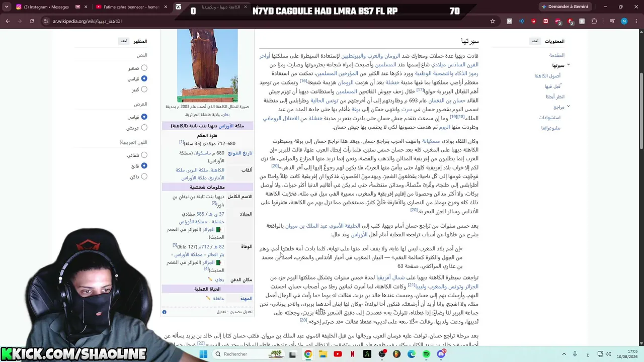Open Task View on the taskbar
This screenshot has height=362, width=644.
pyautogui.click(x=293, y=354)
